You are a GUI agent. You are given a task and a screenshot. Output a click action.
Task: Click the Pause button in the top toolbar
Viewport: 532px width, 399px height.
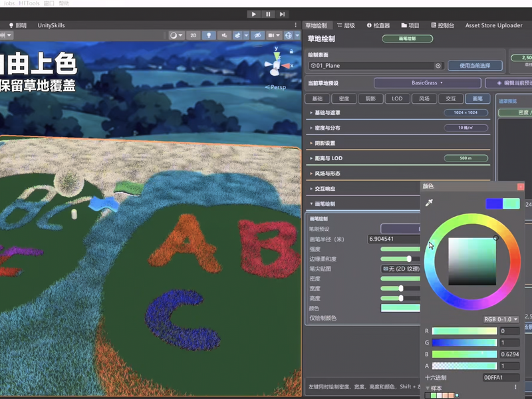tap(268, 14)
